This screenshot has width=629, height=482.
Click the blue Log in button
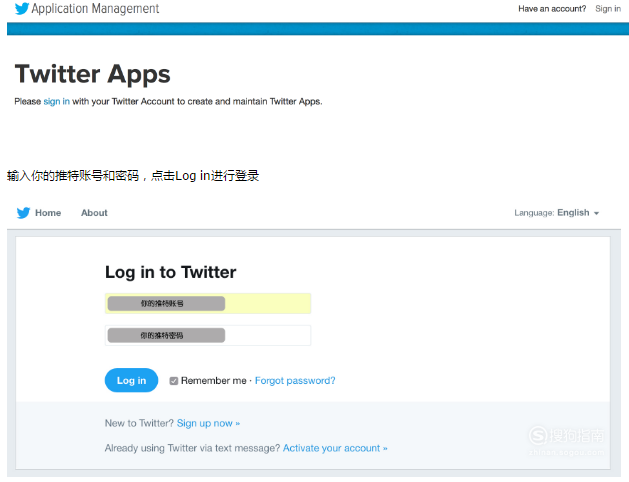coord(131,380)
